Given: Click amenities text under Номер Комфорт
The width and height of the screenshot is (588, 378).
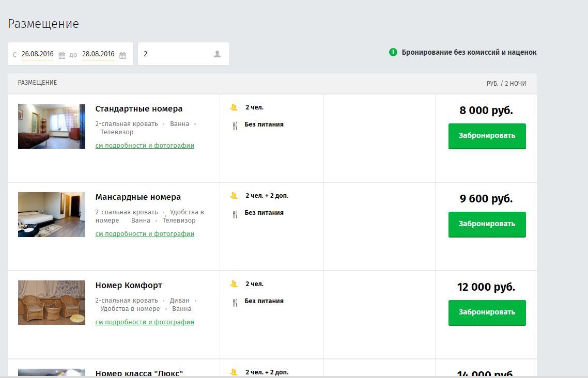Looking at the screenshot, I should click(146, 305).
